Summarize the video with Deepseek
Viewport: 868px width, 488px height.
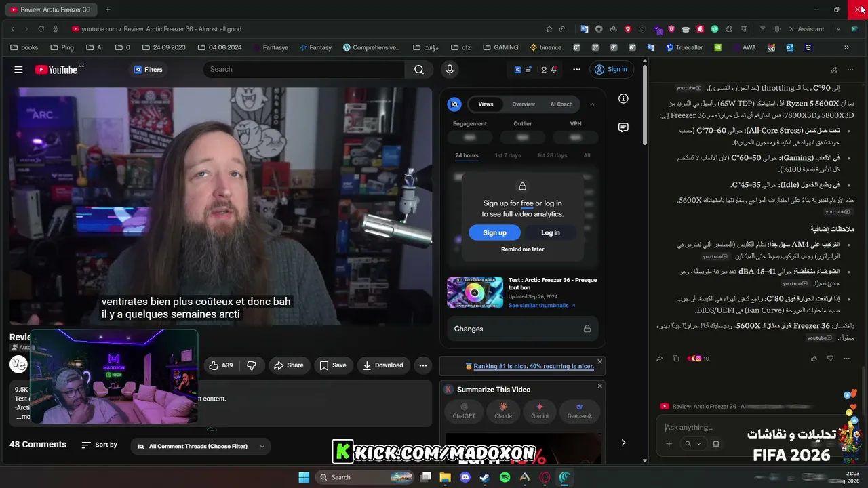580,411
